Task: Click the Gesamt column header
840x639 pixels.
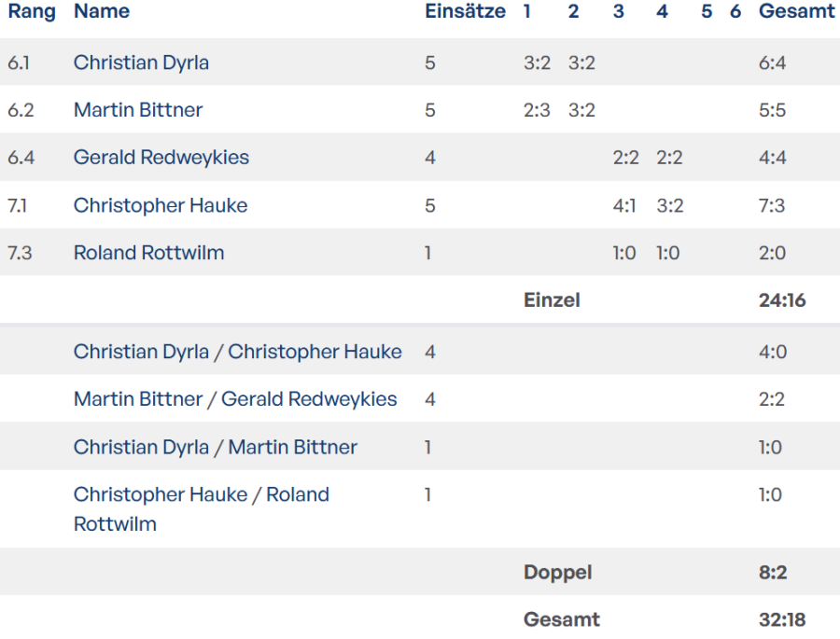Action: pos(796,12)
